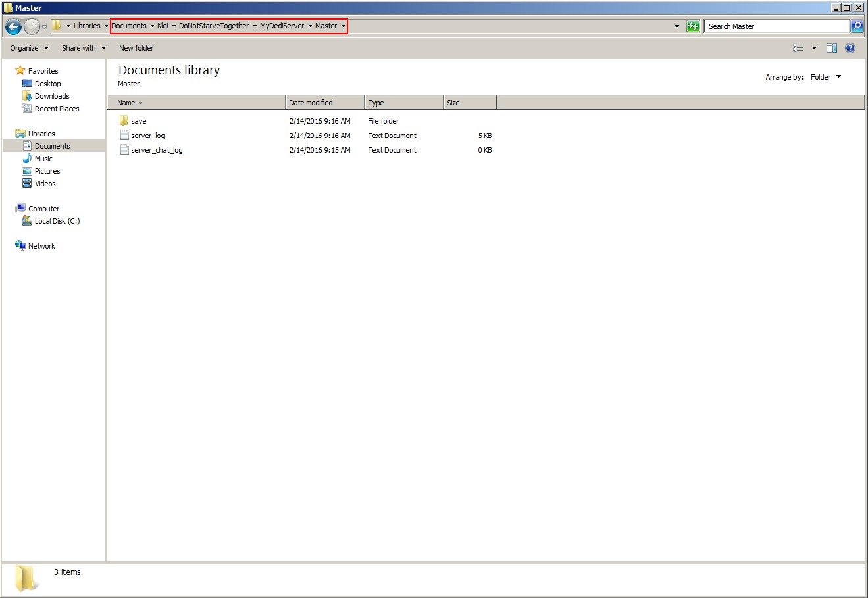Go back with the Back arrow button
Screen dimensions: 868x598
click(13, 26)
